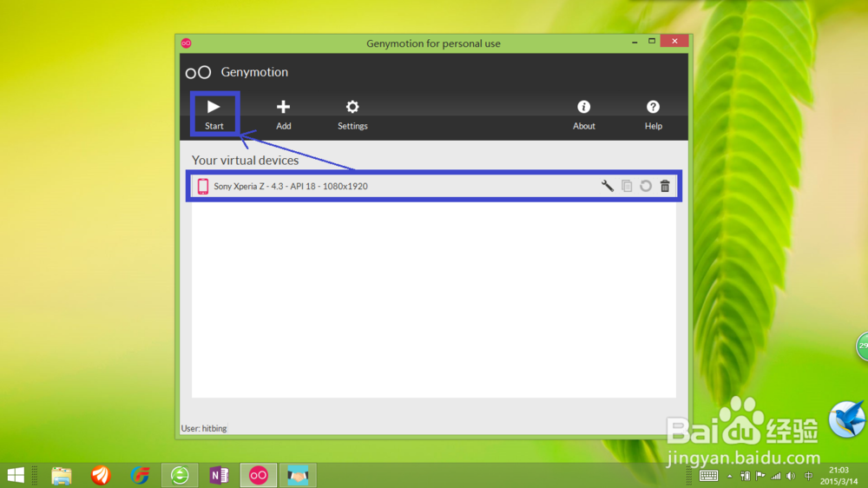Viewport: 868px width, 488px height.
Task: Factory reset the Sony Xperia Z device
Action: [646, 186]
